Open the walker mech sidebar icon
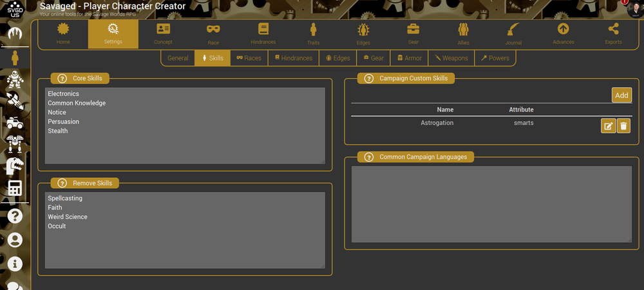This screenshot has width=644, height=290. [15, 144]
